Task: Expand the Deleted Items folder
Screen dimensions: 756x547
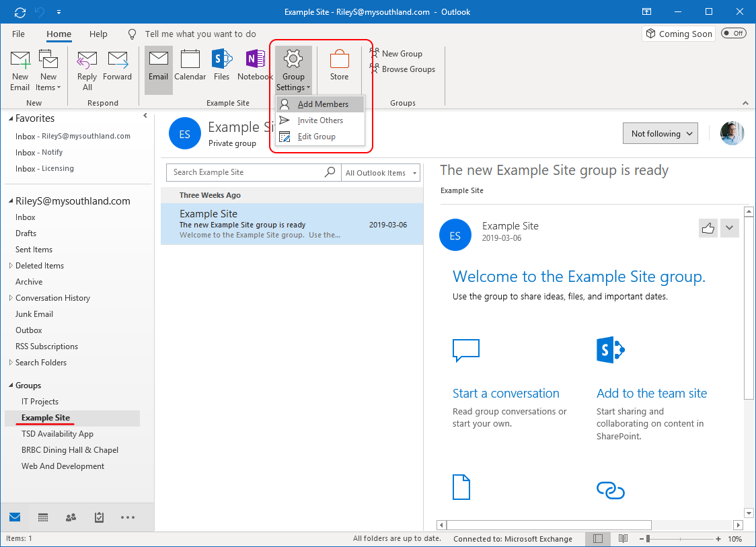Action: 11,266
